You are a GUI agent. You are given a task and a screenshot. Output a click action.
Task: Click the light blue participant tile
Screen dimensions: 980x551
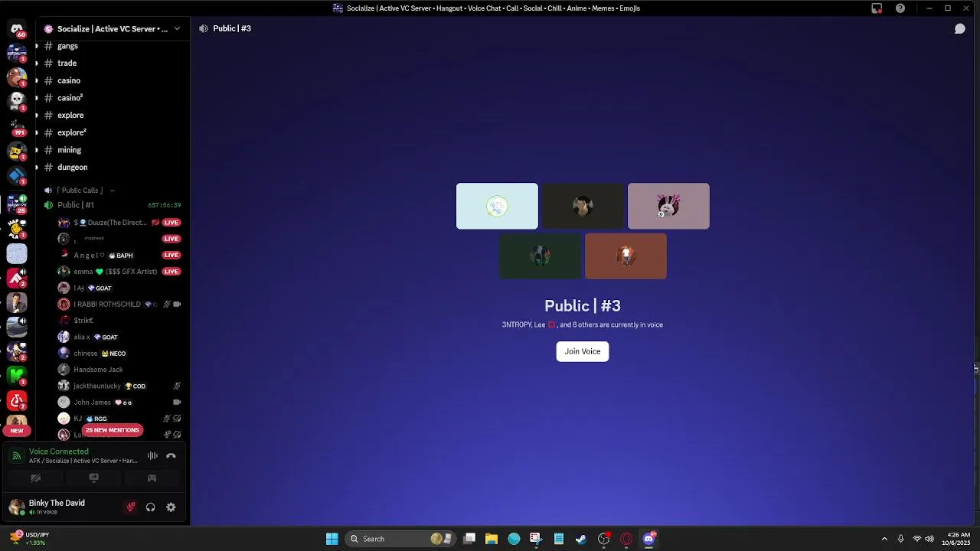497,206
